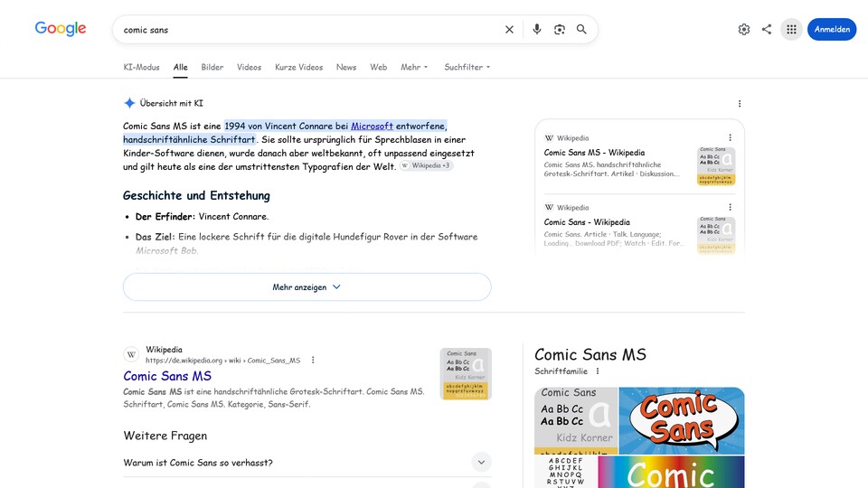This screenshot has width=868, height=488.
Task: Click the KI overview sparkle icon
Action: [129, 103]
